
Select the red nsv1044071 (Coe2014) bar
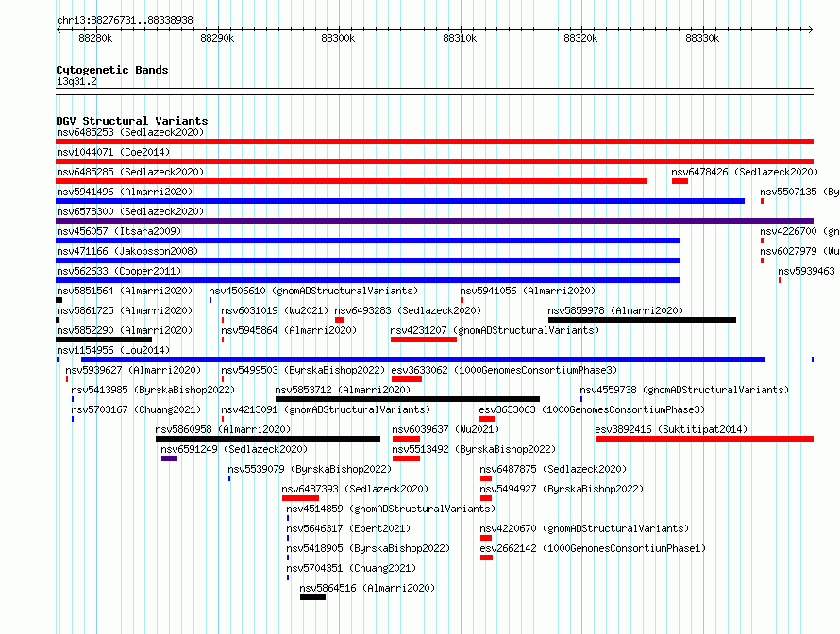click(x=434, y=161)
